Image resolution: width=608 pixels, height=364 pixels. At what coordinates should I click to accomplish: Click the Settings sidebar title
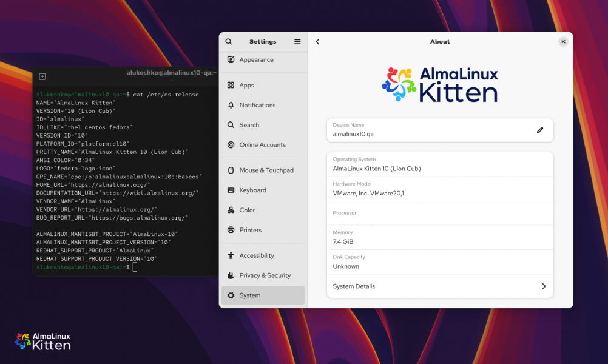pos(263,41)
